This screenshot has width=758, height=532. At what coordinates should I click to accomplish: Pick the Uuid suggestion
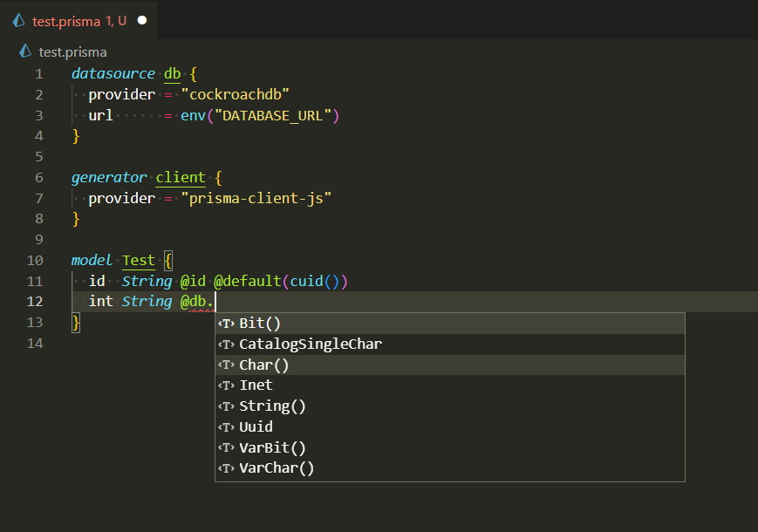[449, 426]
